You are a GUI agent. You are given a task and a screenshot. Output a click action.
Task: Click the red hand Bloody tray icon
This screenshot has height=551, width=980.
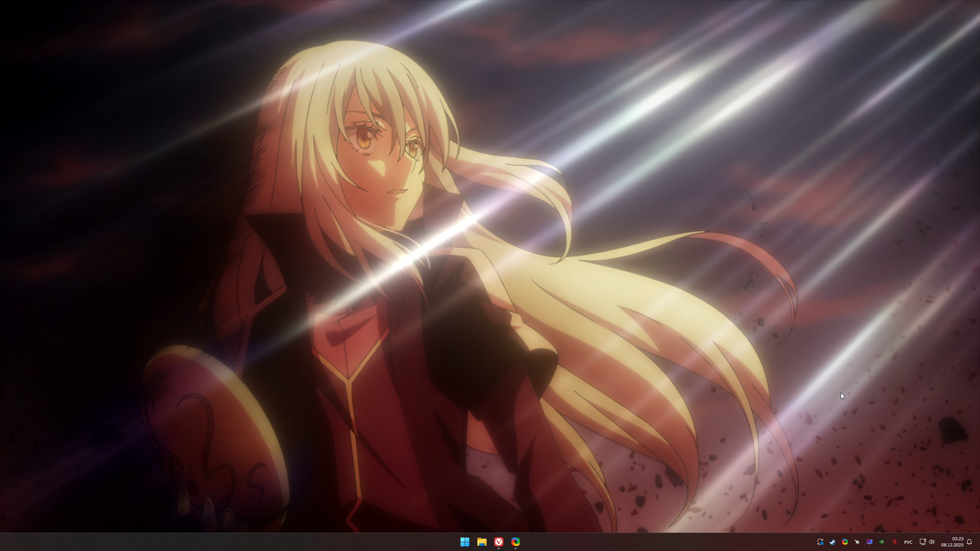click(894, 542)
